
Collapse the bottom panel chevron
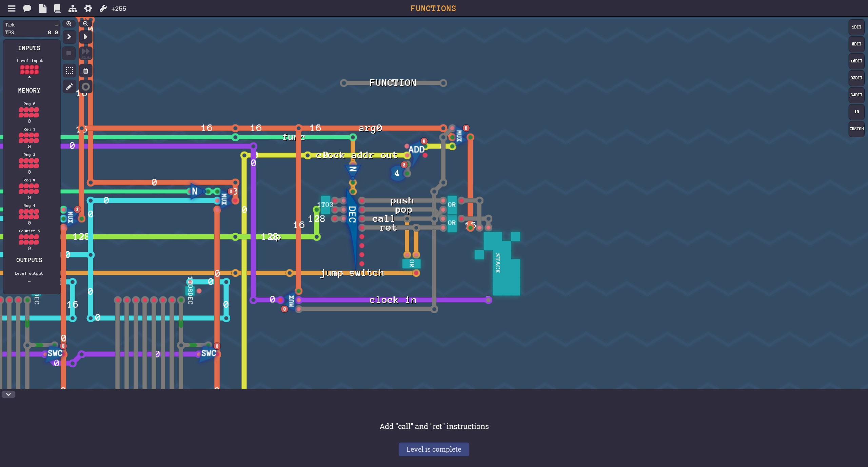point(8,394)
